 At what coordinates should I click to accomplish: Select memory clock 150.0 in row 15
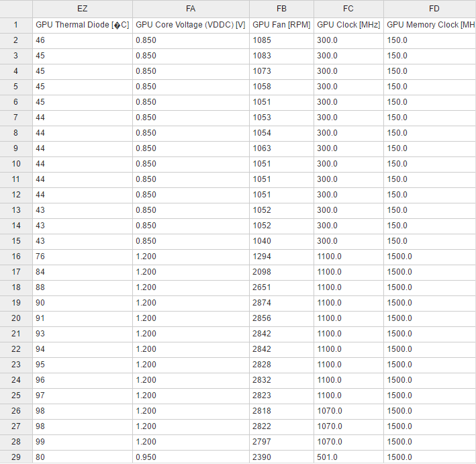click(430, 241)
